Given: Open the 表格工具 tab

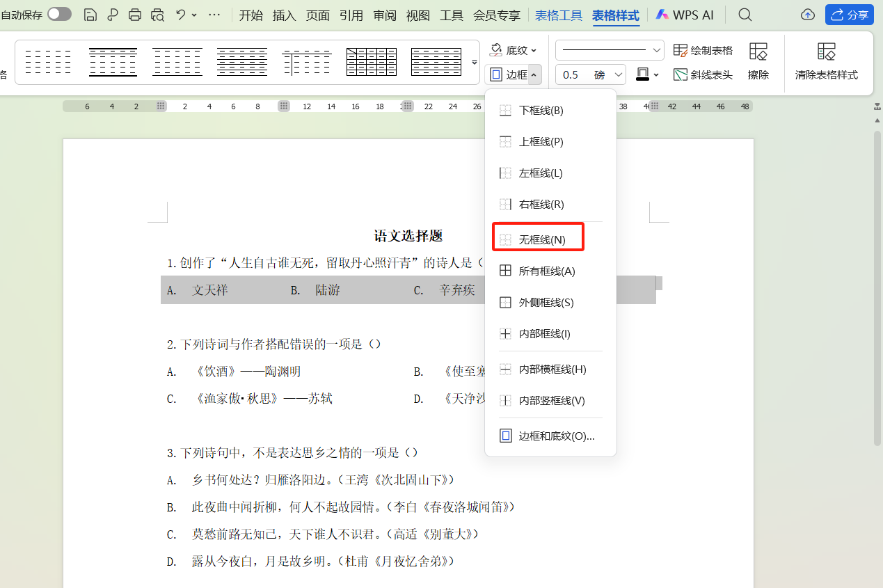Looking at the screenshot, I should (x=558, y=15).
